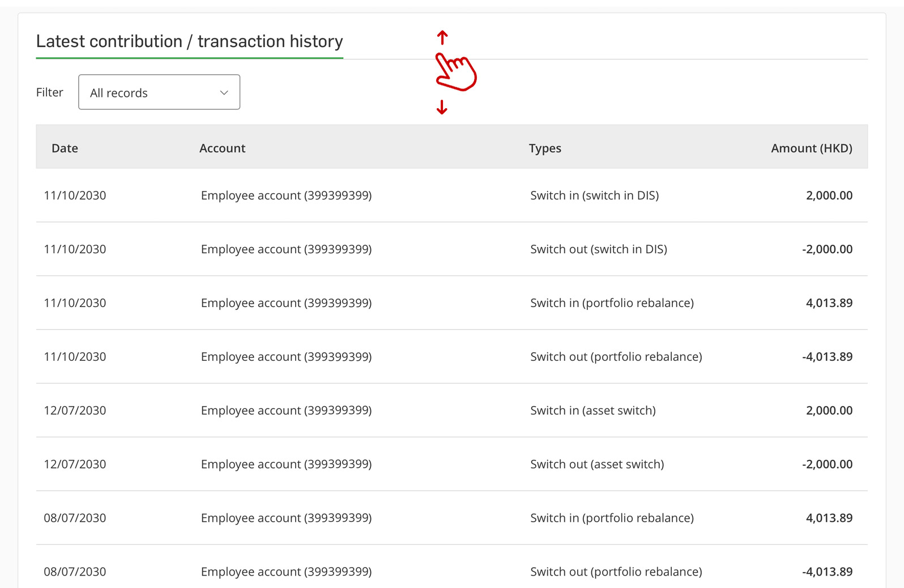Viewport: 904px width, 588px height.
Task: Click the Date column header
Action: point(65,148)
